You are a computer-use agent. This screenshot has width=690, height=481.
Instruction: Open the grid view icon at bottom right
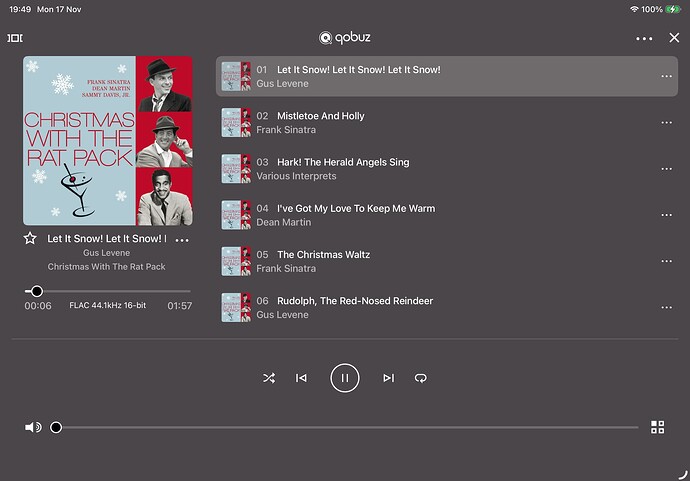click(x=657, y=427)
